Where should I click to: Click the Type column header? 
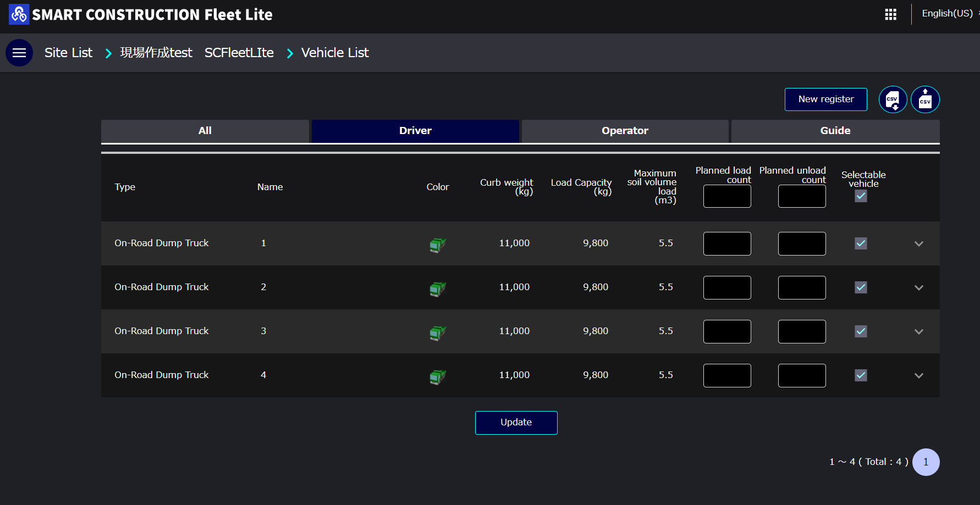pos(125,187)
